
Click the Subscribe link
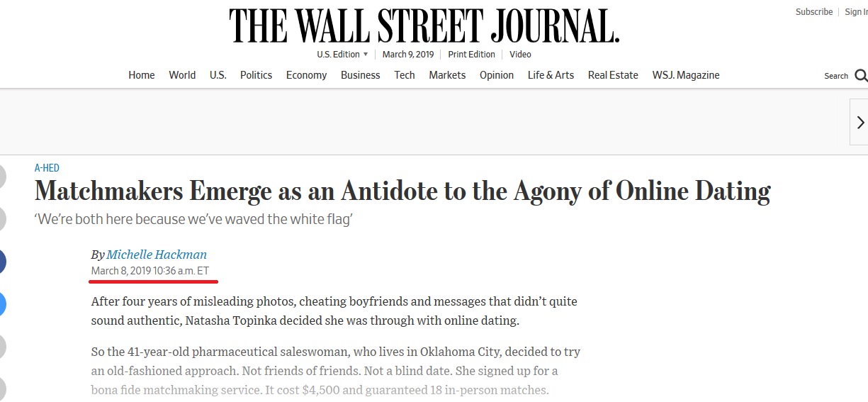point(814,12)
